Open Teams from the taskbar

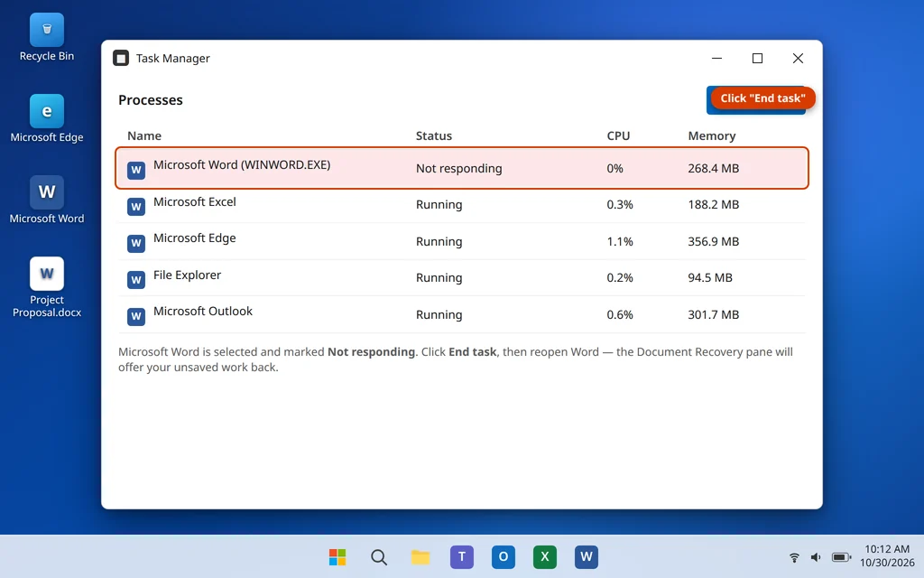462,556
